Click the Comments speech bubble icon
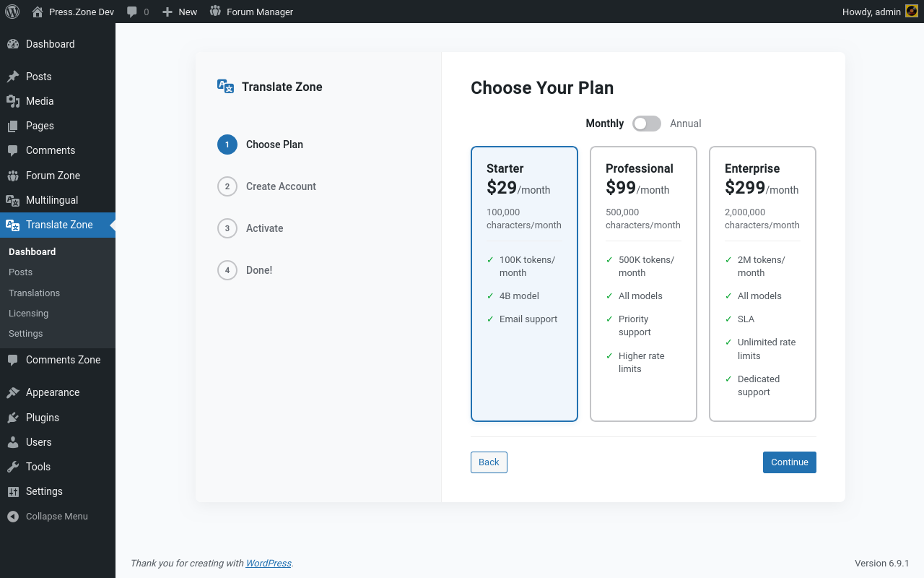 [x=13, y=150]
